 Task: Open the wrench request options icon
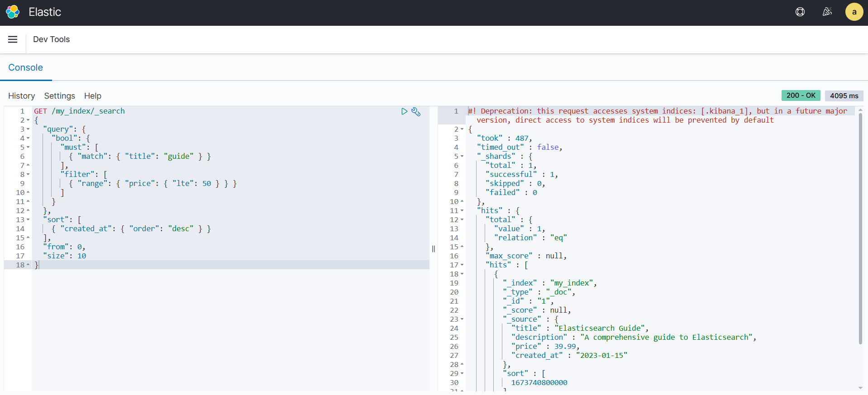(416, 111)
